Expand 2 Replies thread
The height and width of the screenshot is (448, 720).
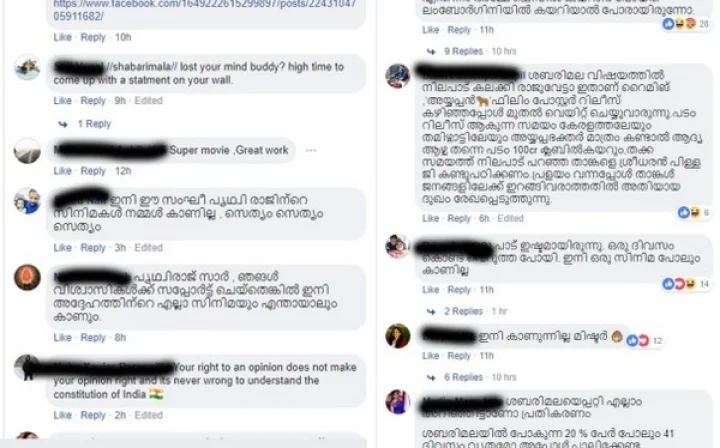tap(463, 311)
